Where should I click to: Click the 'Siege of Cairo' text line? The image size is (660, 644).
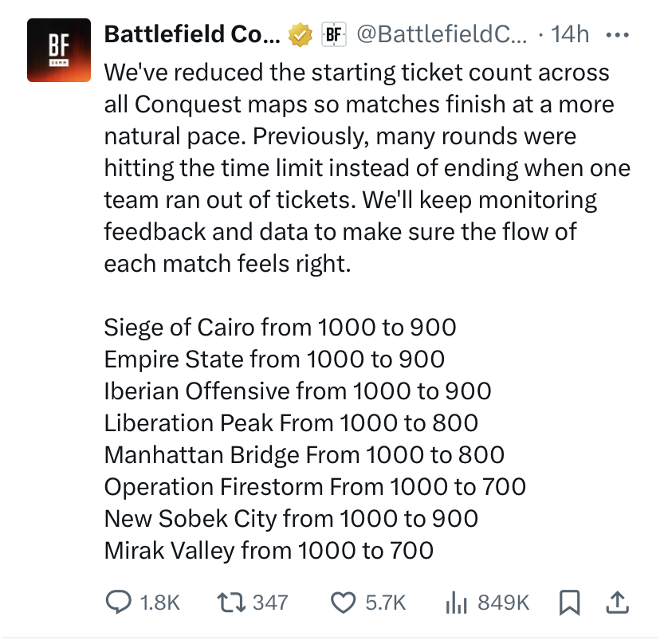pyautogui.click(x=280, y=327)
